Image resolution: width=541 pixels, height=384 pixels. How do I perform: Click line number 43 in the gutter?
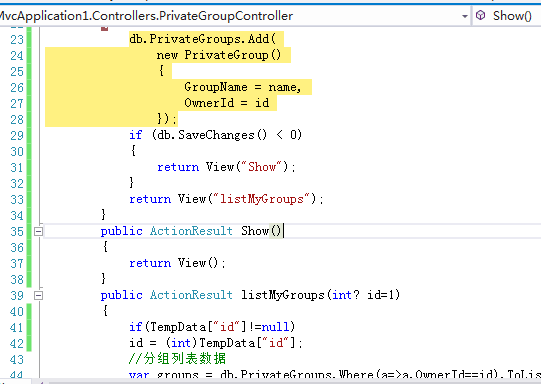tap(17, 360)
